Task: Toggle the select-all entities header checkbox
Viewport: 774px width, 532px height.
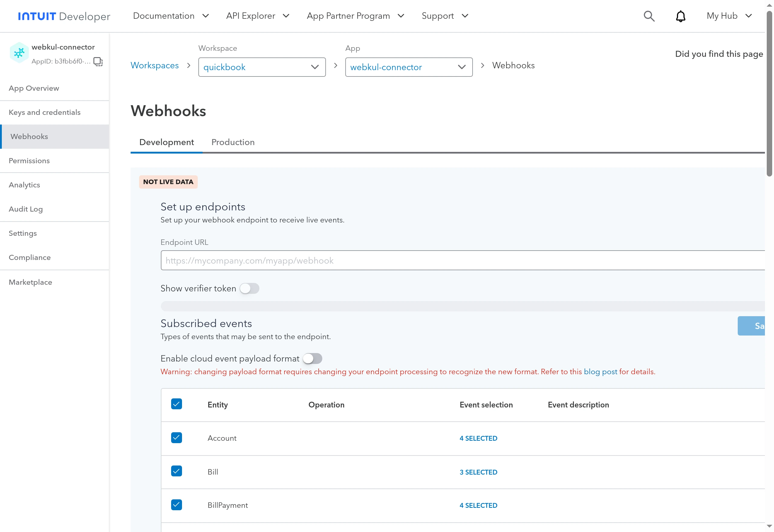Action: click(x=176, y=404)
